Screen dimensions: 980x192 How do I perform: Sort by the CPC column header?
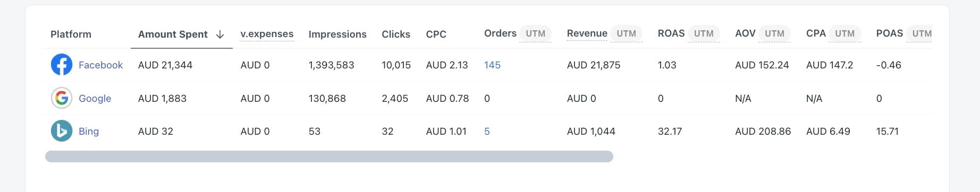(436, 34)
